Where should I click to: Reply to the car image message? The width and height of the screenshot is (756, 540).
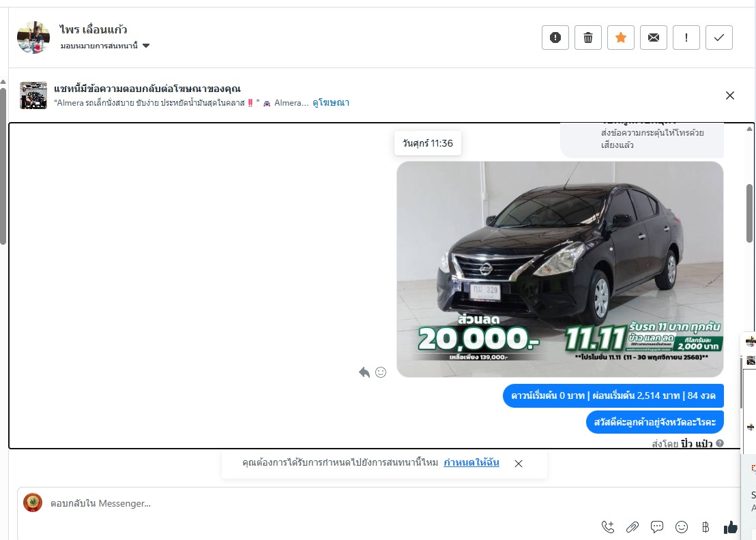[364, 372]
